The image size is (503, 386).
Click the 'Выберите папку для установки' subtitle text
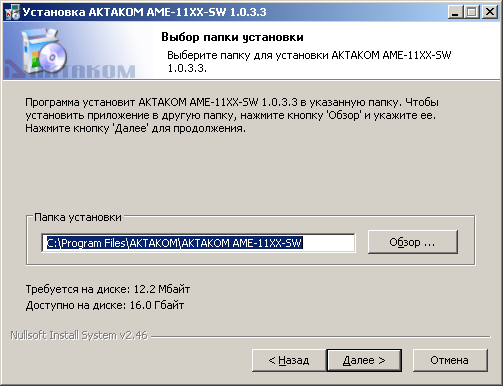click(309, 61)
